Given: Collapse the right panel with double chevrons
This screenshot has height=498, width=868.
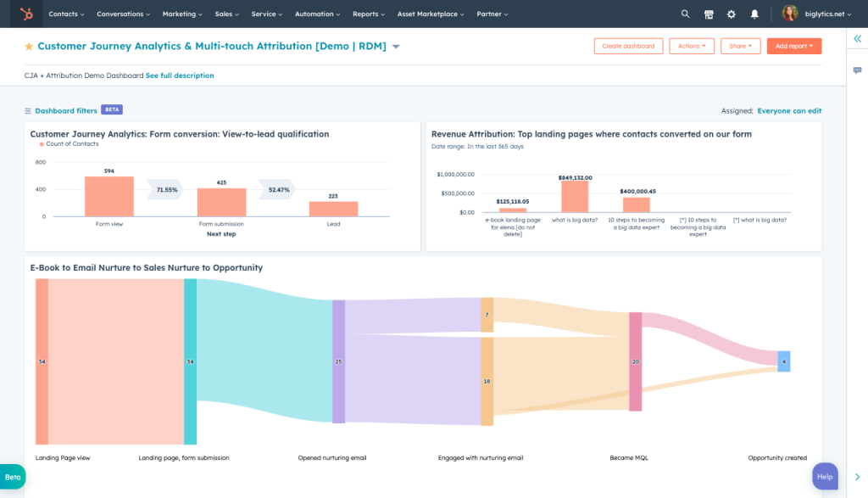Looking at the screenshot, I should point(858,38).
